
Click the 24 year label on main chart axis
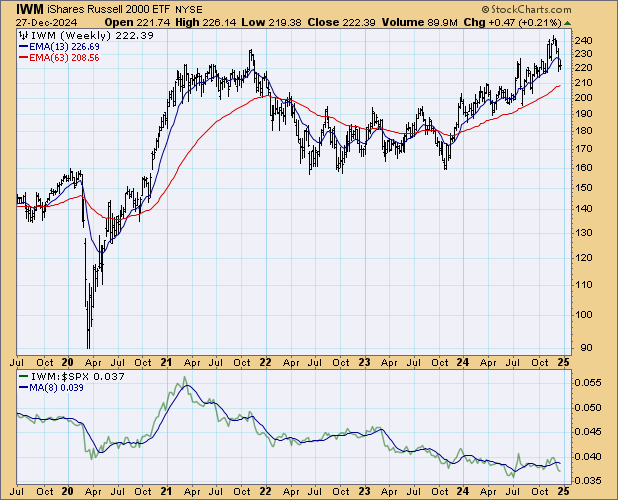click(x=463, y=362)
